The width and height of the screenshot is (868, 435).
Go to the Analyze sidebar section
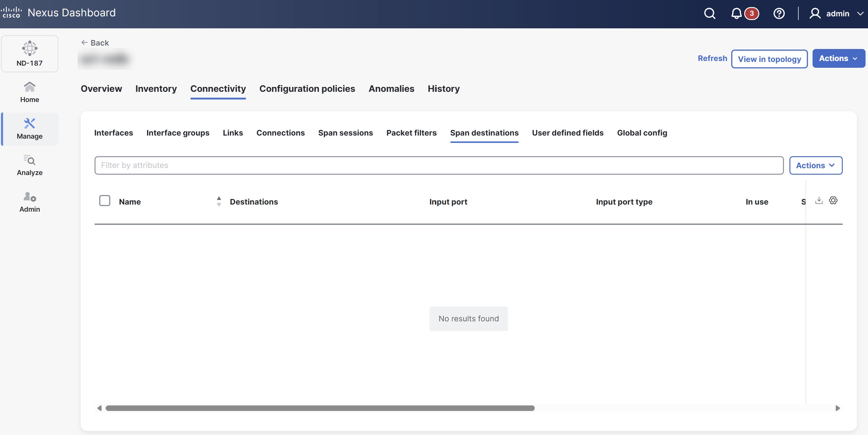(x=30, y=165)
